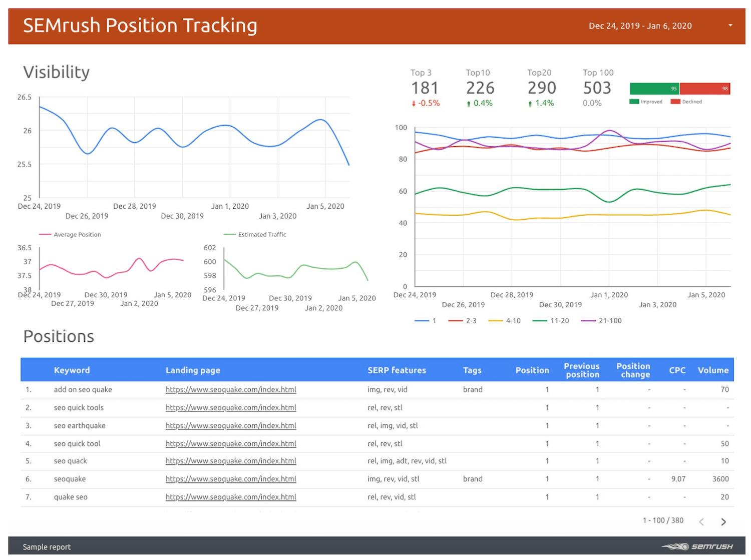Screen dimensions: 751x560
Task: Click keyword 'quake seo' in row 7
Action: coord(71,497)
